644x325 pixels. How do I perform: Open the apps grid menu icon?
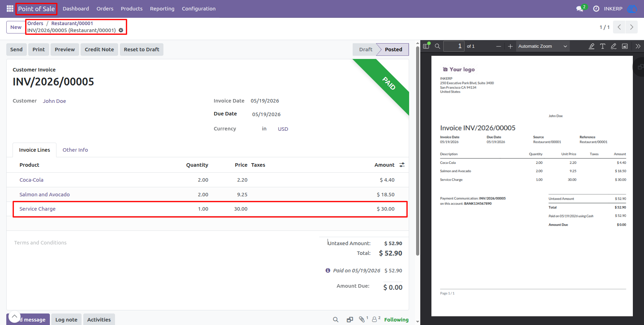click(x=10, y=9)
